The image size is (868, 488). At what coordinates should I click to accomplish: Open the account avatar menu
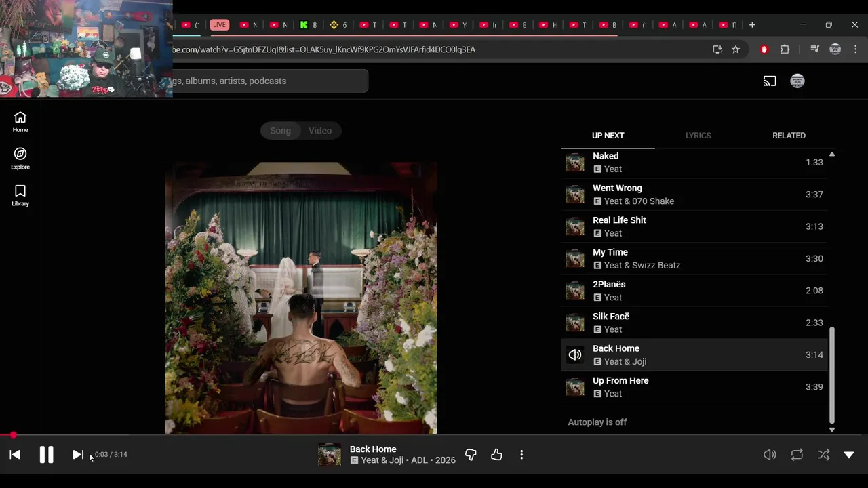(797, 81)
